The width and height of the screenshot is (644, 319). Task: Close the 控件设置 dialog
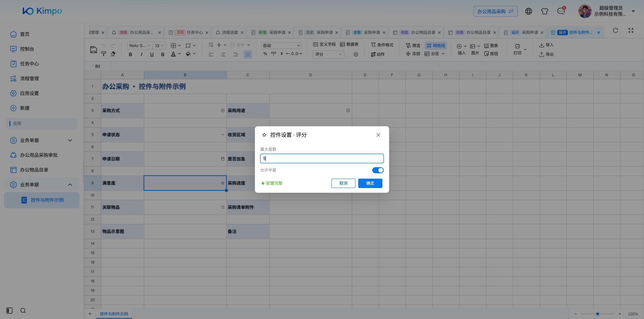378,135
